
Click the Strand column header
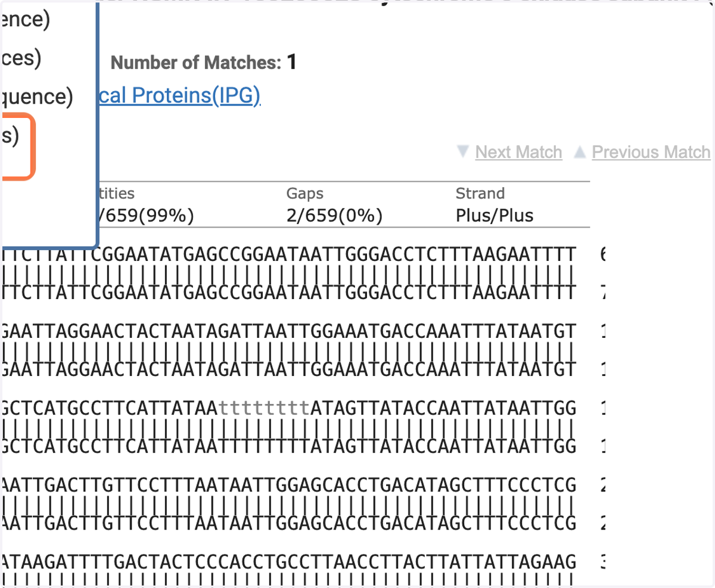(480, 194)
